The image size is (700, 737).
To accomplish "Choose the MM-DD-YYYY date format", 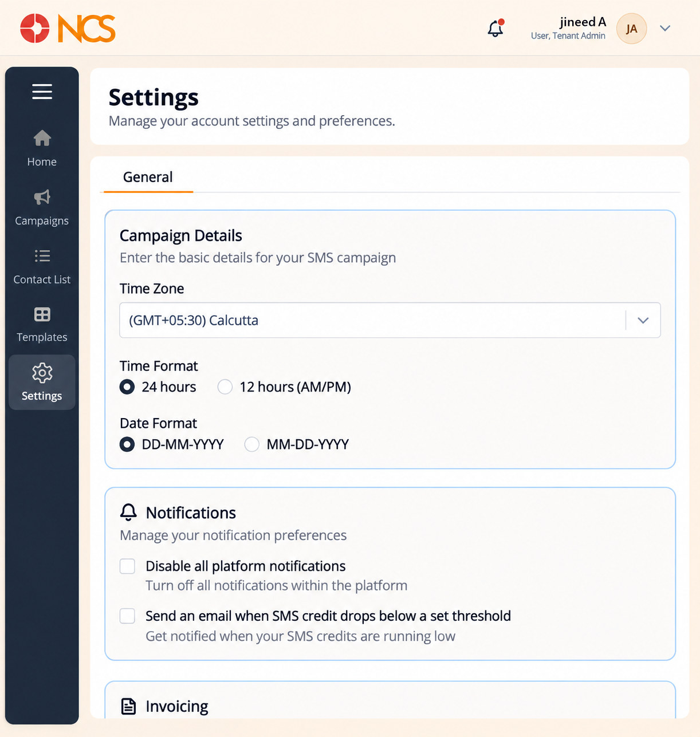I will [252, 444].
